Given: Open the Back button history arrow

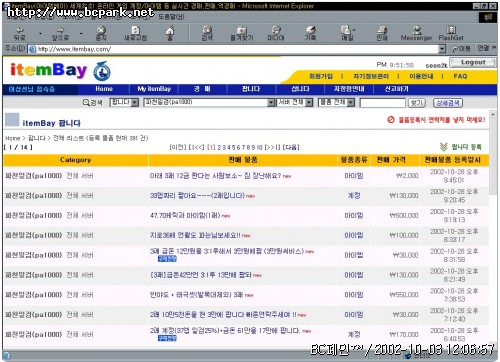Looking at the screenshot, I should (x=40, y=33).
